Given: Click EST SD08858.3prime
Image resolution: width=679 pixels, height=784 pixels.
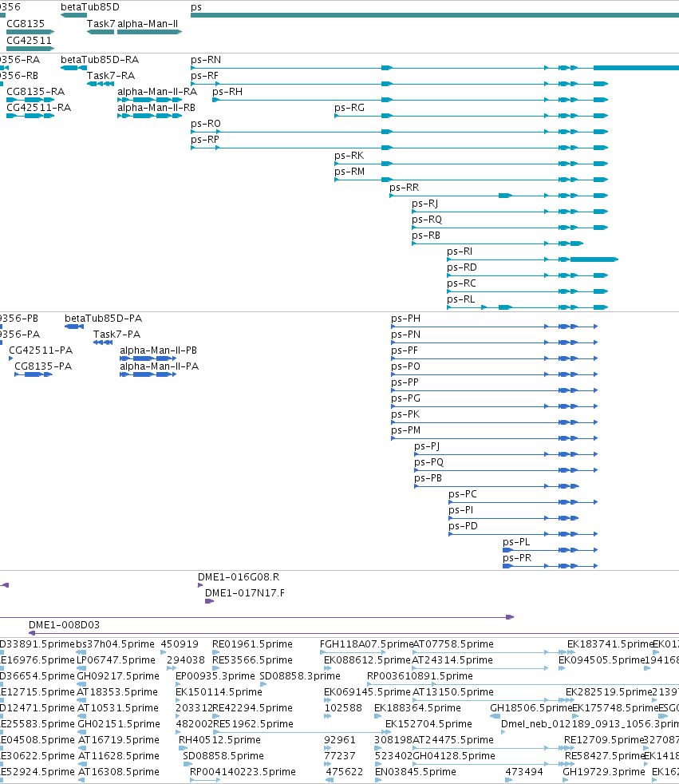Looking at the screenshot, I should [300, 676].
